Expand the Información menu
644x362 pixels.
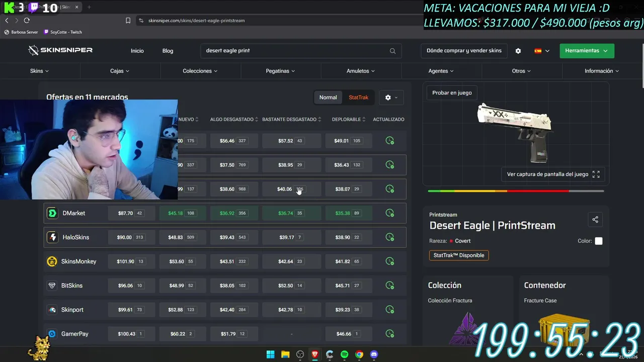pos(602,71)
